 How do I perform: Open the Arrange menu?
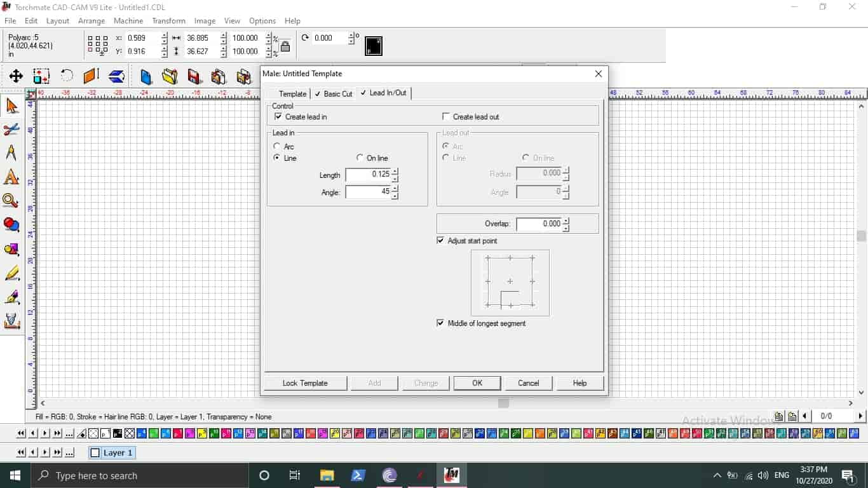pyautogui.click(x=92, y=21)
